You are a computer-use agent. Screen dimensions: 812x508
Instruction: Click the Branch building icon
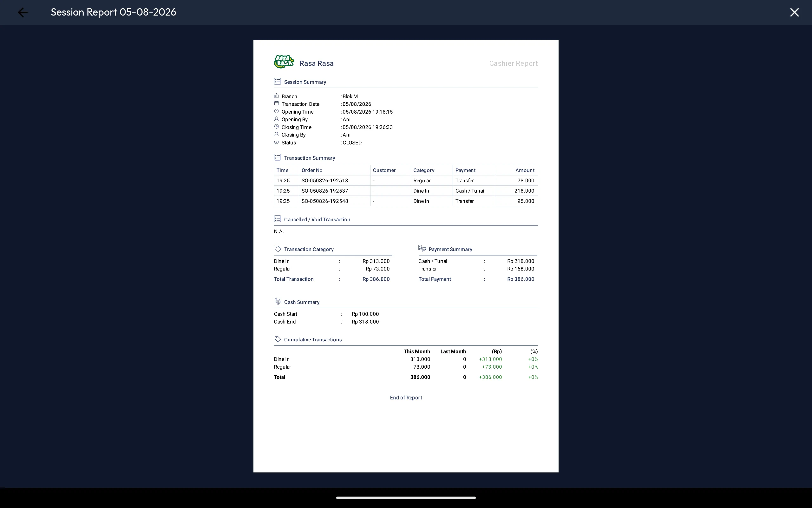click(x=277, y=96)
